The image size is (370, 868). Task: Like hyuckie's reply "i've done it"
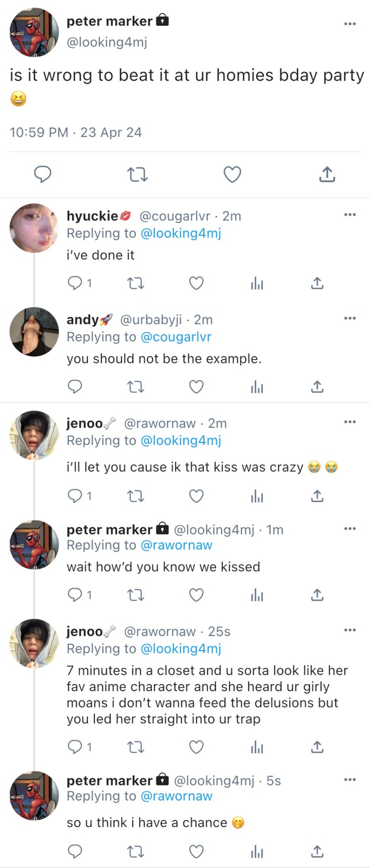(196, 283)
